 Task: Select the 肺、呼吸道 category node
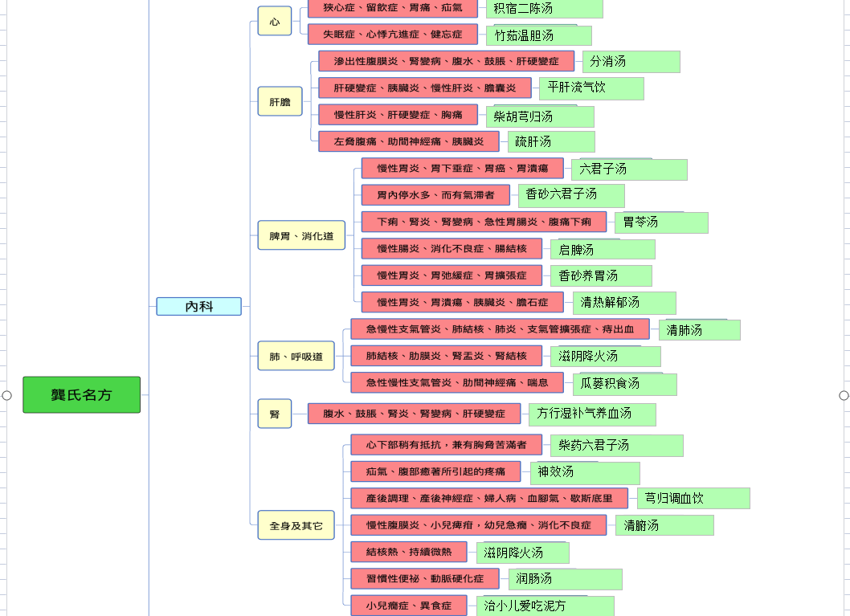pos(296,356)
